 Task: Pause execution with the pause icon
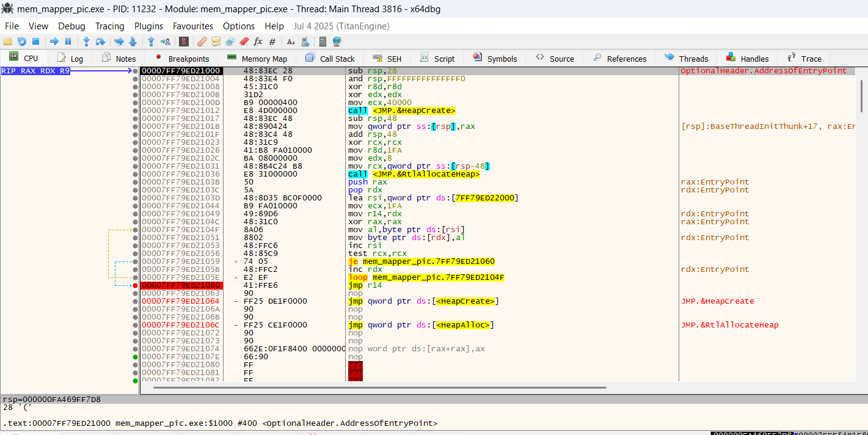click(68, 42)
